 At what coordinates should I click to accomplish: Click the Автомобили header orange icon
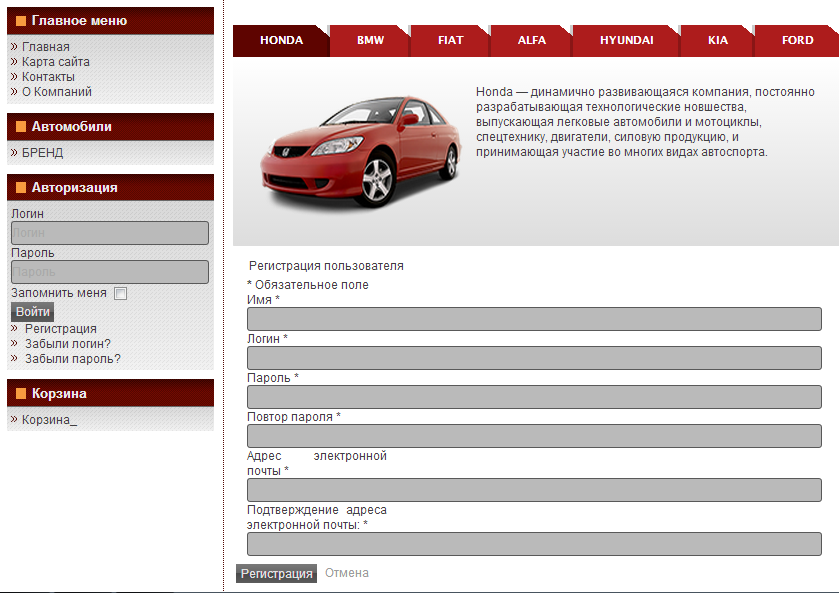[x=21, y=126]
